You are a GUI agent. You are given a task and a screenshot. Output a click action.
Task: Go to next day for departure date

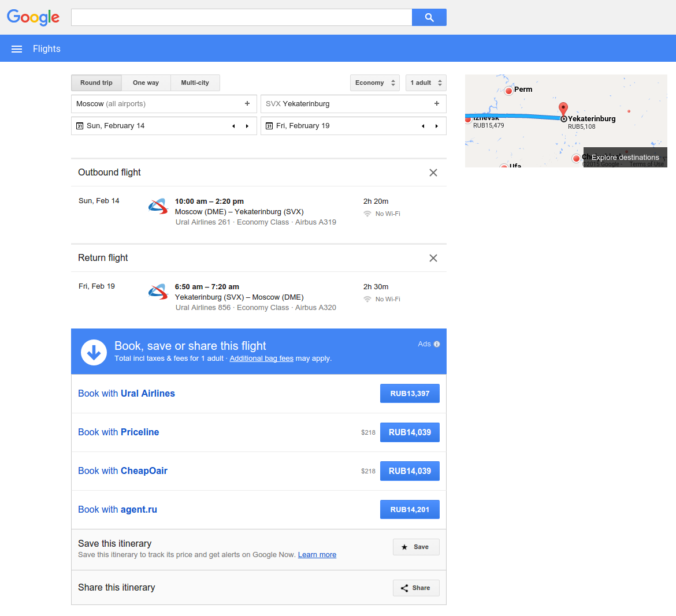pyautogui.click(x=247, y=126)
